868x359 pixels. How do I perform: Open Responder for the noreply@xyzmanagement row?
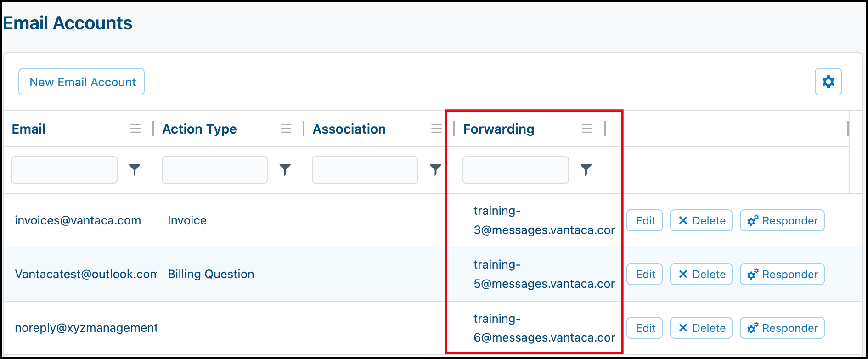coord(782,328)
